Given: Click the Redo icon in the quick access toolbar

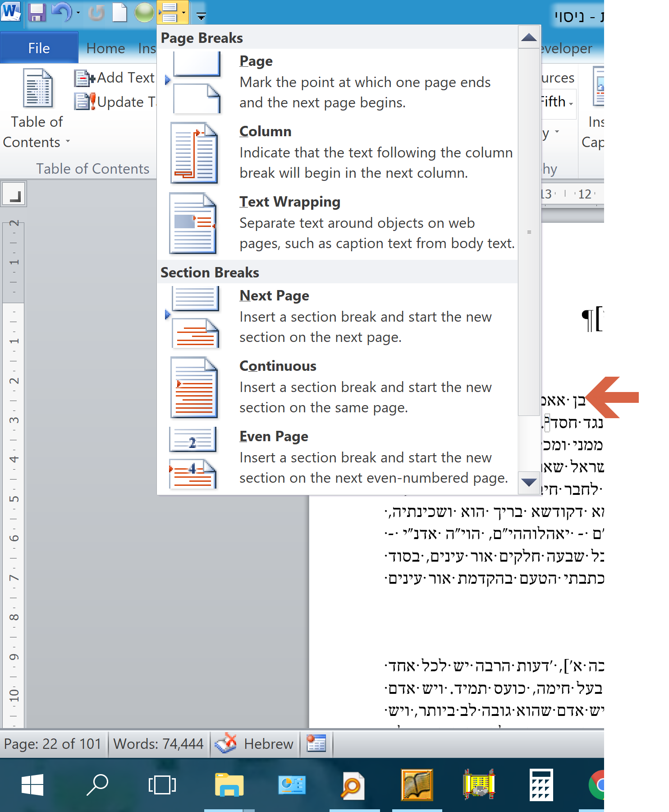Looking at the screenshot, I should tap(96, 13).
